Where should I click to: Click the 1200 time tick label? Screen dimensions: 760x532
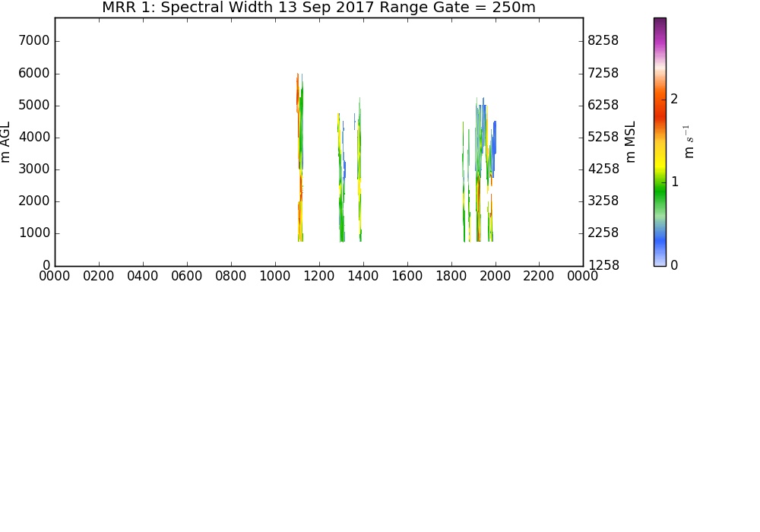tap(319, 276)
